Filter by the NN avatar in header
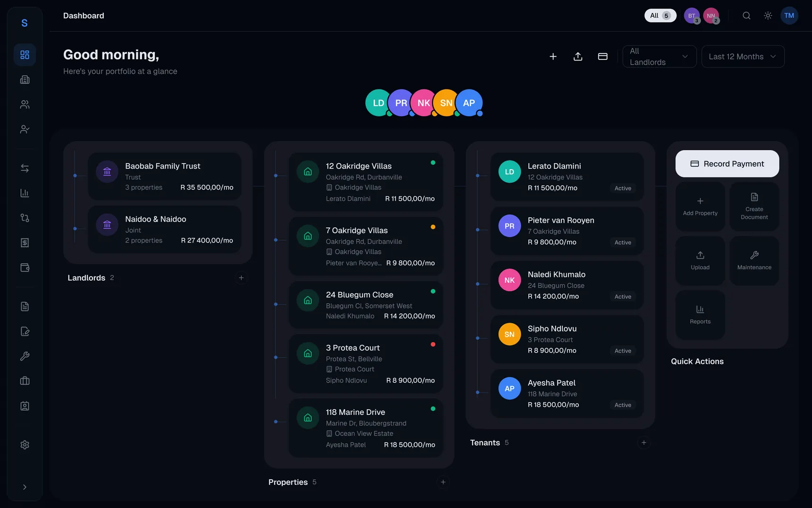The width and height of the screenshot is (812, 508). click(711, 16)
